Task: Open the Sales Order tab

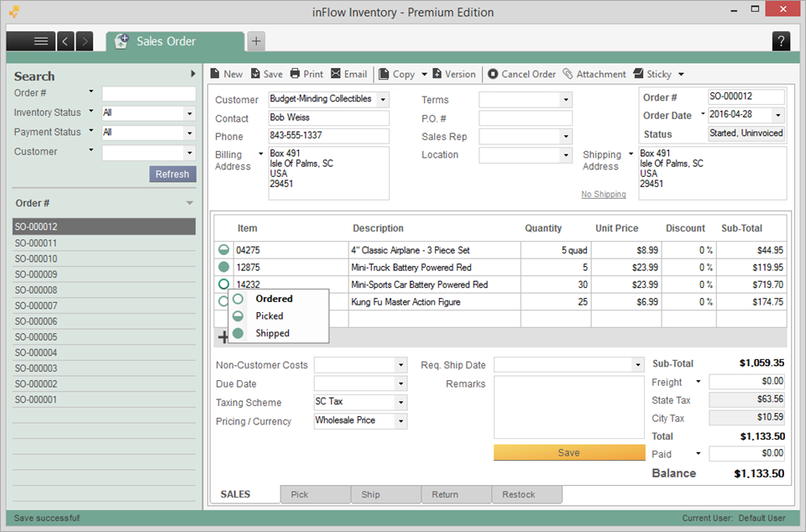Action: 175,41
